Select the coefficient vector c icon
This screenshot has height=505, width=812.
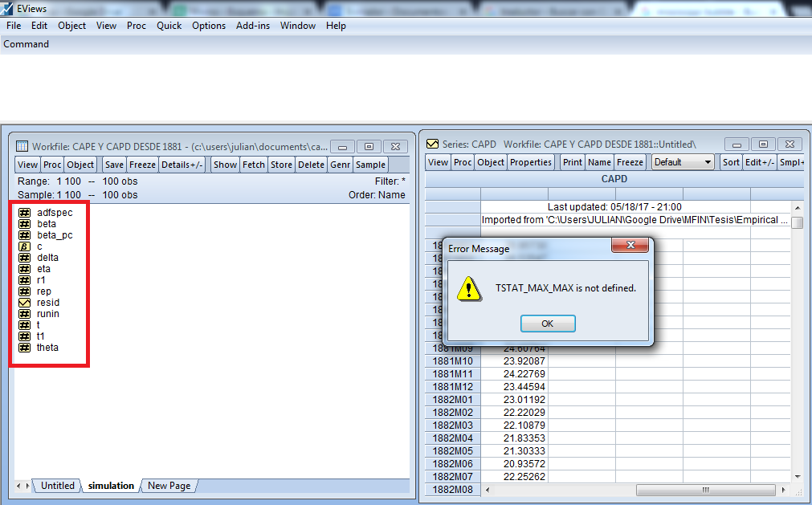point(24,246)
